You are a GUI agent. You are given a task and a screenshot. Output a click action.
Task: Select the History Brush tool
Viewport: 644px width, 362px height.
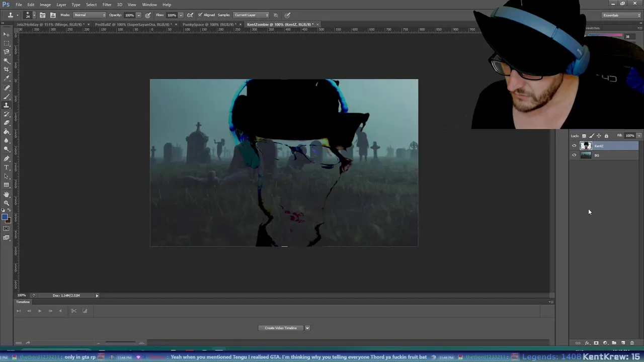[x=7, y=114]
